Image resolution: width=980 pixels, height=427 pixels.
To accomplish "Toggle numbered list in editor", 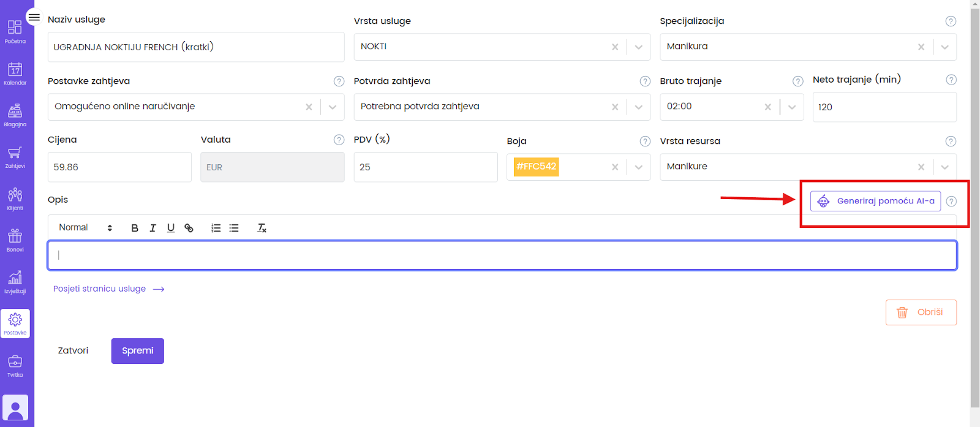I will click(x=216, y=228).
